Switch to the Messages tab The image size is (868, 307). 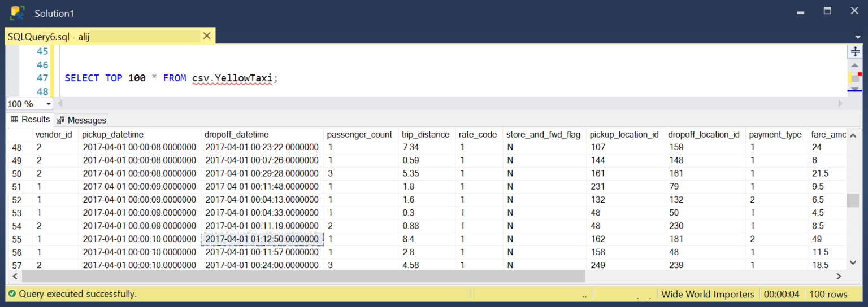point(81,120)
